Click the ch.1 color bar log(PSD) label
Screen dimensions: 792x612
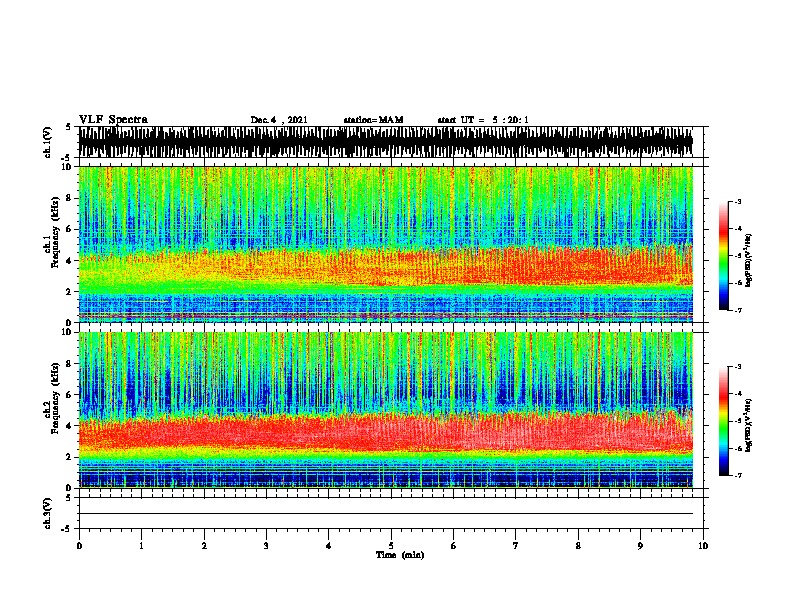click(x=748, y=260)
